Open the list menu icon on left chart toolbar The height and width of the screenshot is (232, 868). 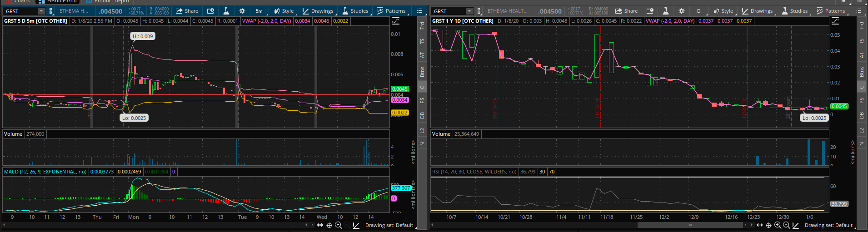[419, 11]
